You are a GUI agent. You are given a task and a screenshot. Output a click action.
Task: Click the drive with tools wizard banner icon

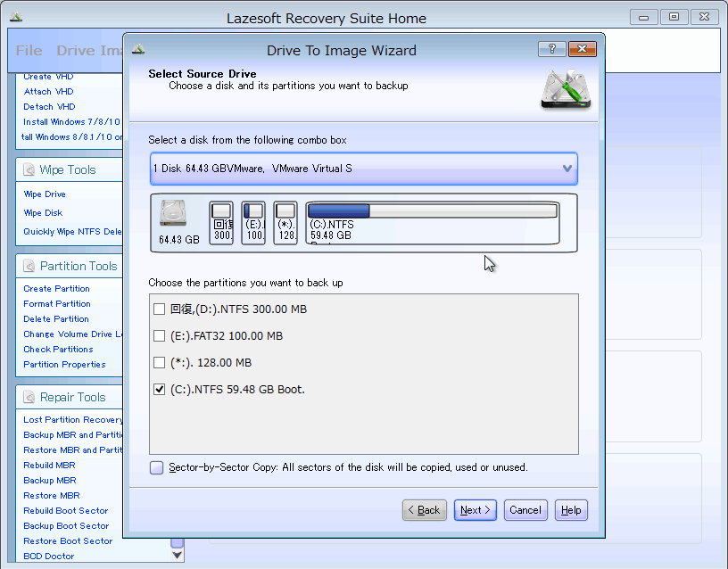coord(566,89)
